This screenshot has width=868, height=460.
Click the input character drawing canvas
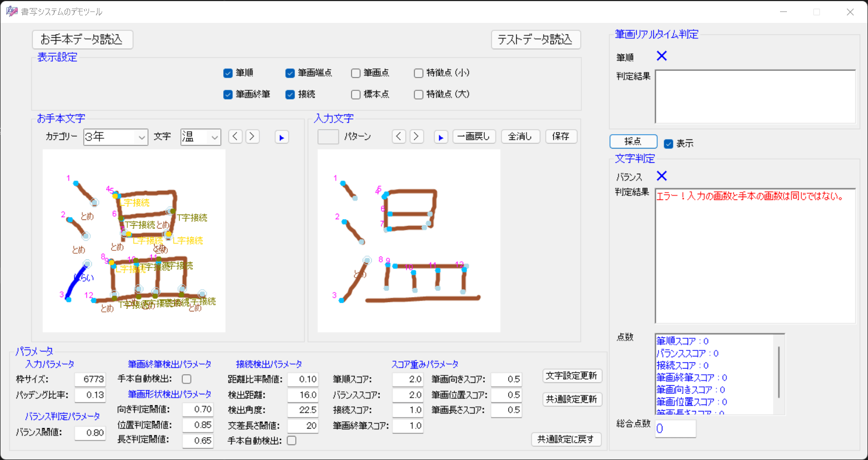click(409, 241)
